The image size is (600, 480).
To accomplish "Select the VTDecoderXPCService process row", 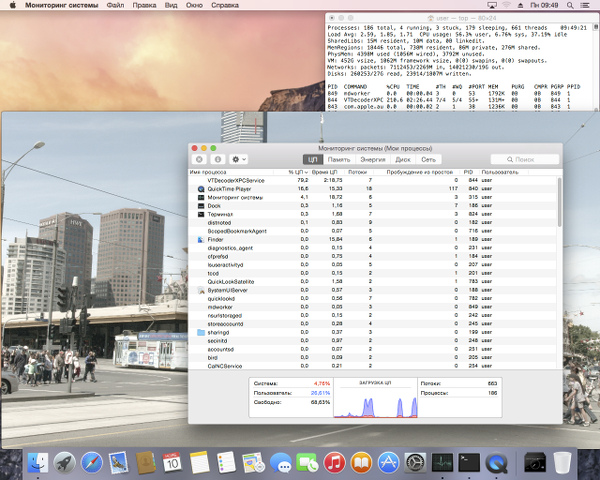I will [x=235, y=180].
